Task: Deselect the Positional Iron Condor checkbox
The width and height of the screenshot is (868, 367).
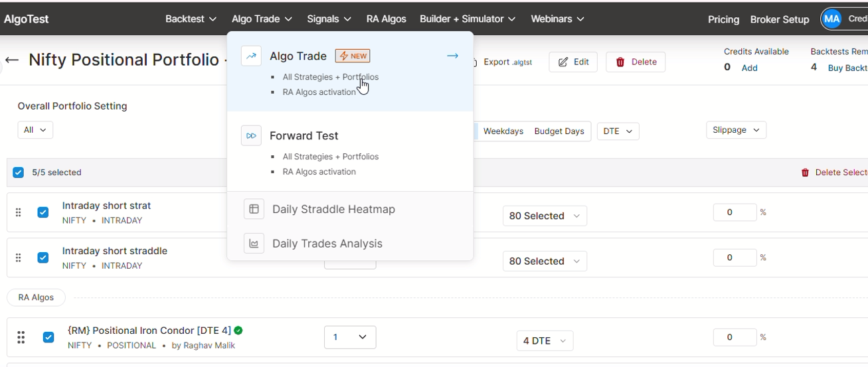Action: click(x=48, y=337)
